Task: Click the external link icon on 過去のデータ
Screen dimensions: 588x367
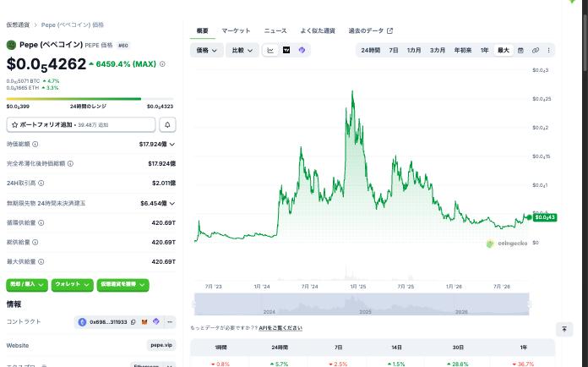Action: (x=390, y=30)
